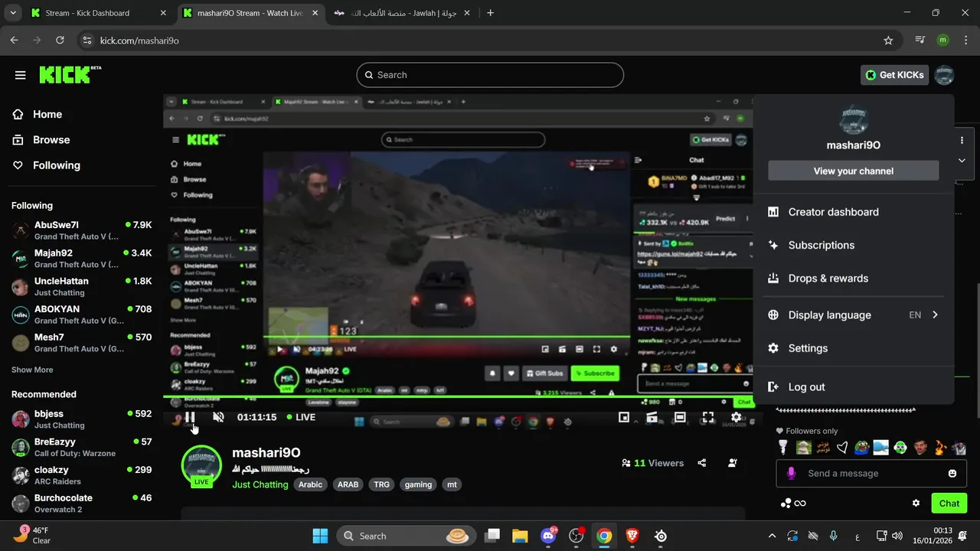Open the three-dot chat options menu

[x=962, y=140]
